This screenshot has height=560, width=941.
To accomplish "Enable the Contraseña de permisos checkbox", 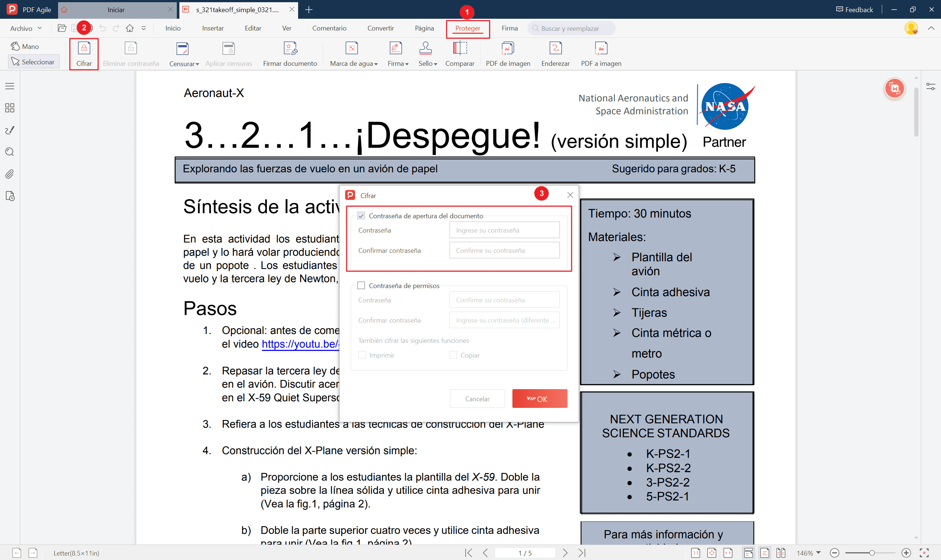I will (x=361, y=286).
